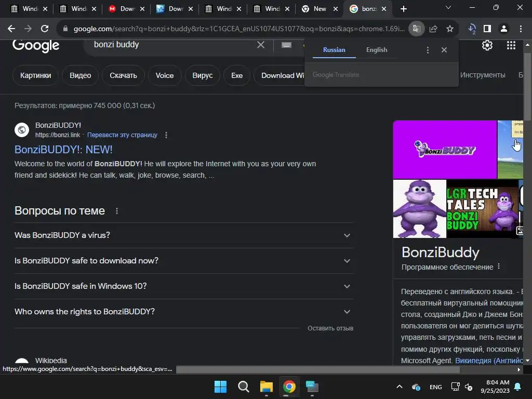Open the Google apps grid

tap(511, 45)
